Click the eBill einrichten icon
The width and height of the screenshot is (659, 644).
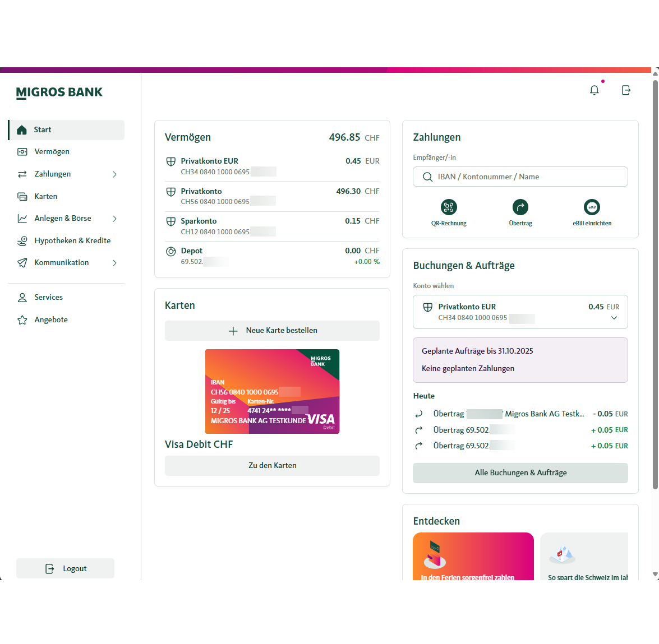(x=592, y=207)
